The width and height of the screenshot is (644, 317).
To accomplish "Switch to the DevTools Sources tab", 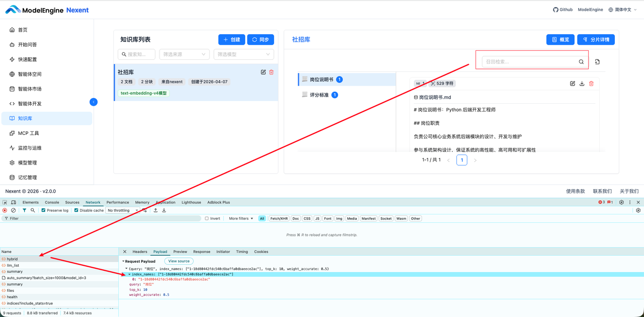I will [72, 202].
